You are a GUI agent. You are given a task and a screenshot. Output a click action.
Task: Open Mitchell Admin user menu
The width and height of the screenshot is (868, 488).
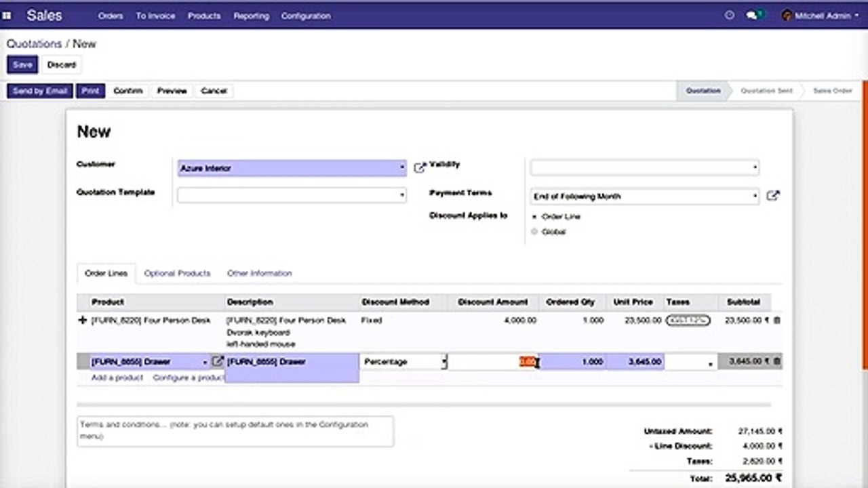click(x=821, y=15)
